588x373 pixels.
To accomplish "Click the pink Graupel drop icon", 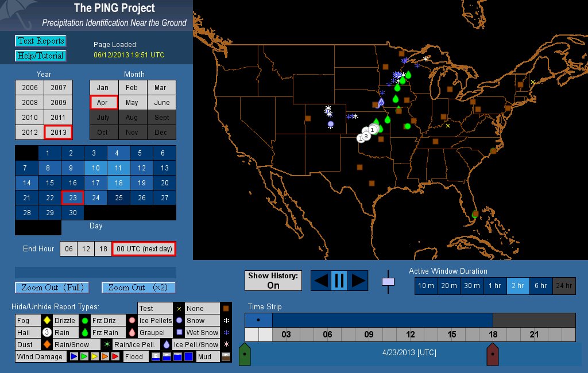I will pos(131,332).
